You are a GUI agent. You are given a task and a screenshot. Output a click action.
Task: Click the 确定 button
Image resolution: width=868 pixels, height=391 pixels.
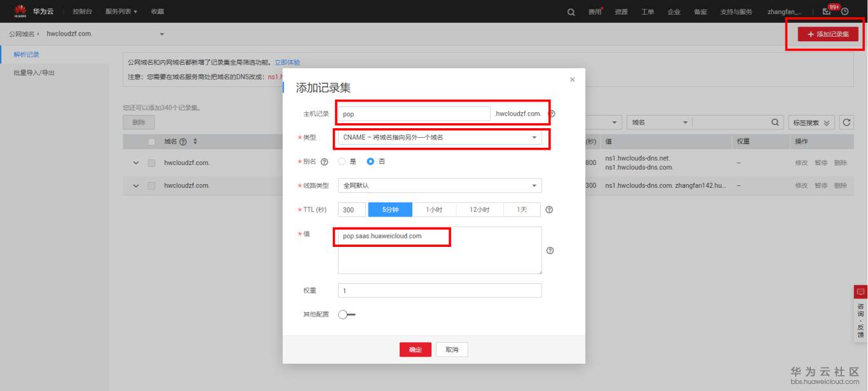(x=416, y=350)
